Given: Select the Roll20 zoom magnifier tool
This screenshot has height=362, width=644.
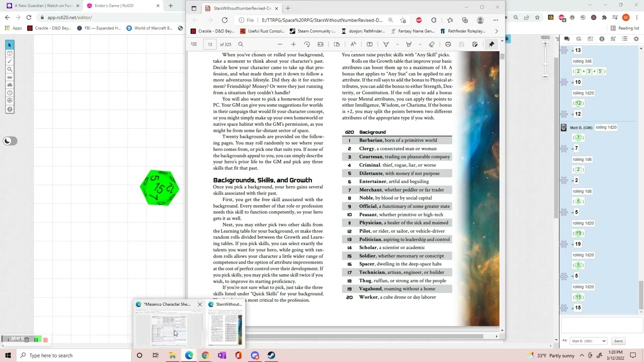Looking at the screenshot, I should click(x=10, y=69).
